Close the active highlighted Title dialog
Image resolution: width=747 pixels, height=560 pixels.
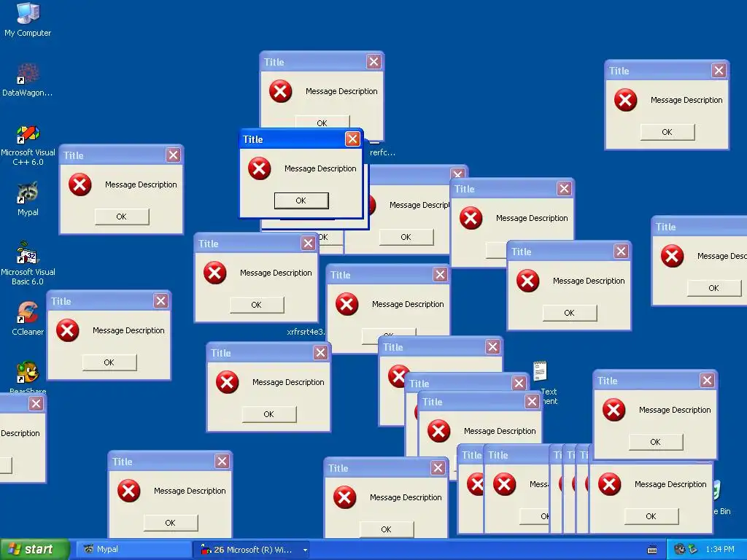point(352,139)
